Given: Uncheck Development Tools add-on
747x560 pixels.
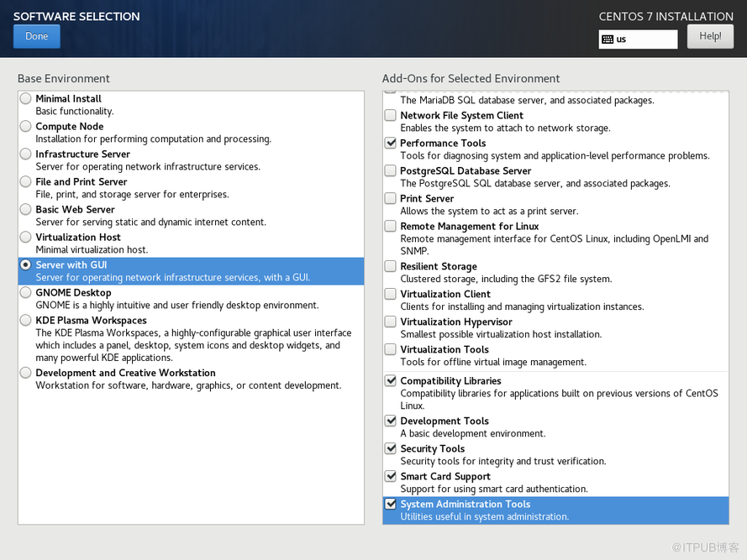Looking at the screenshot, I should [391, 421].
